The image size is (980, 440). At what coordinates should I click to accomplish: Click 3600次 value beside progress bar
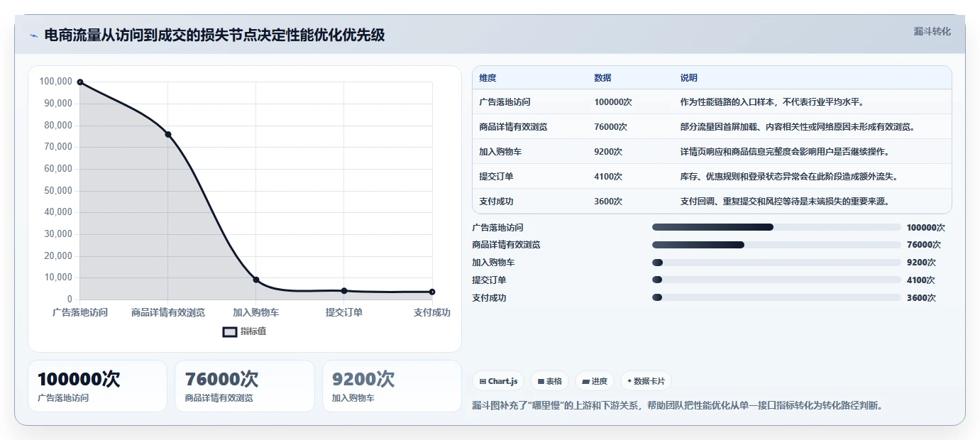pos(921,298)
